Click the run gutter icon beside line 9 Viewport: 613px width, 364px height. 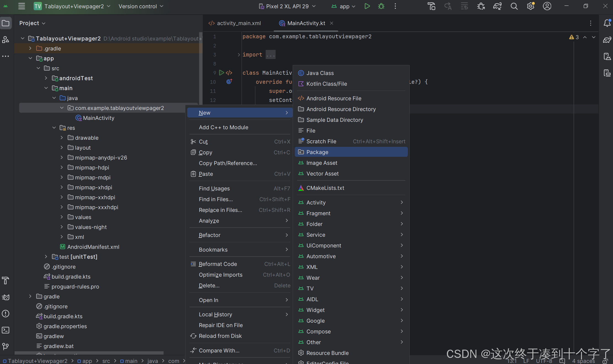click(221, 73)
